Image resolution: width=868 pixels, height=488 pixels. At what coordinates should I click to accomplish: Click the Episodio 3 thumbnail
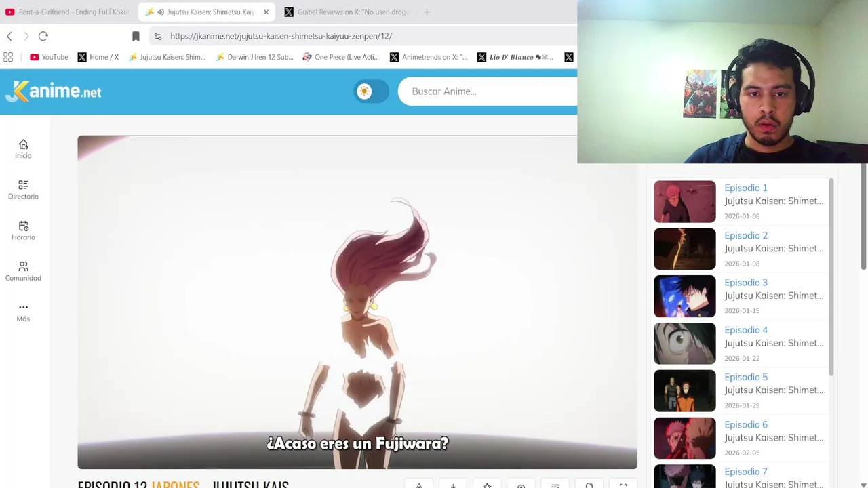(684, 296)
